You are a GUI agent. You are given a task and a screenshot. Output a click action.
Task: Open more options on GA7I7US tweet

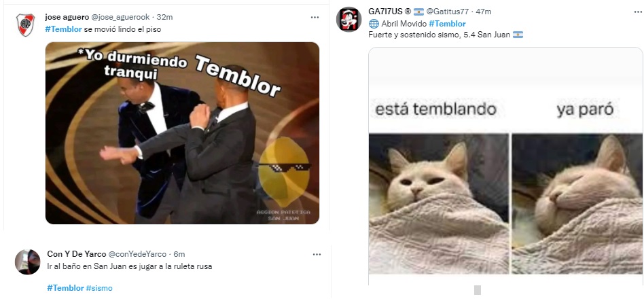click(x=634, y=12)
